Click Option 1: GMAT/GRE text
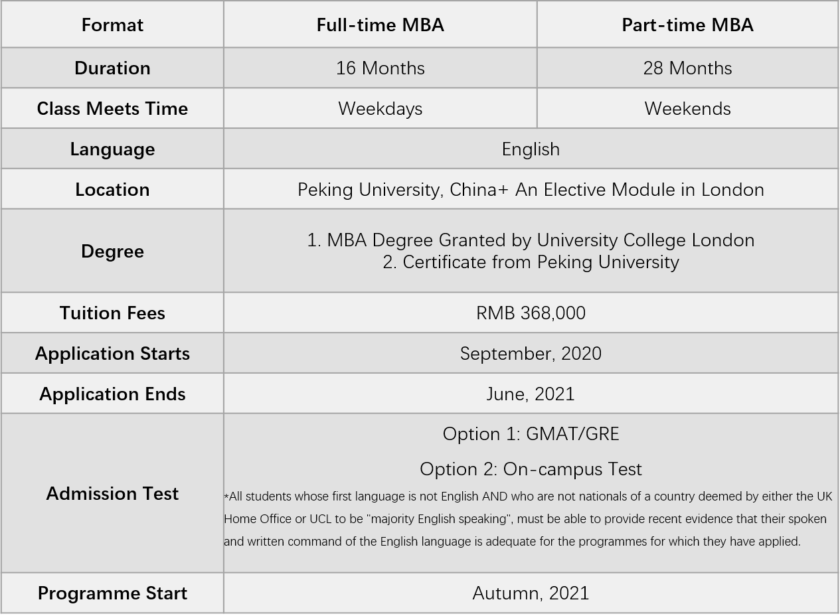The image size is (840, 616). coord(531,434)
